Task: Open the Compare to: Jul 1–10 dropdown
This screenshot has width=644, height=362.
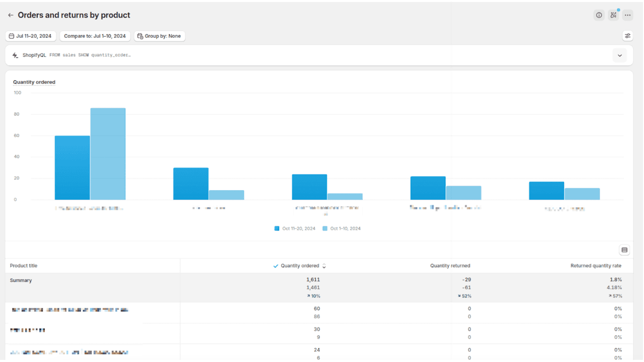Action: (x=95, y=36)
